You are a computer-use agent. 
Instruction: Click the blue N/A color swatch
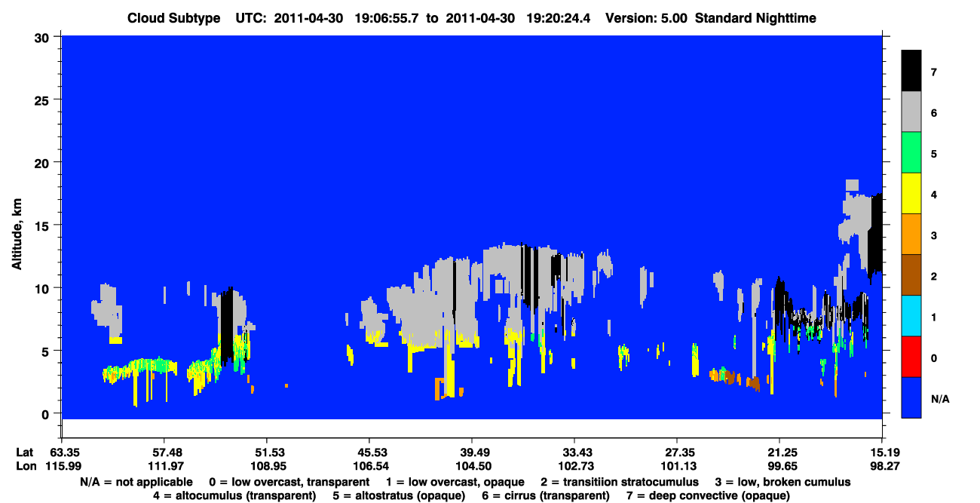(911, 397)
